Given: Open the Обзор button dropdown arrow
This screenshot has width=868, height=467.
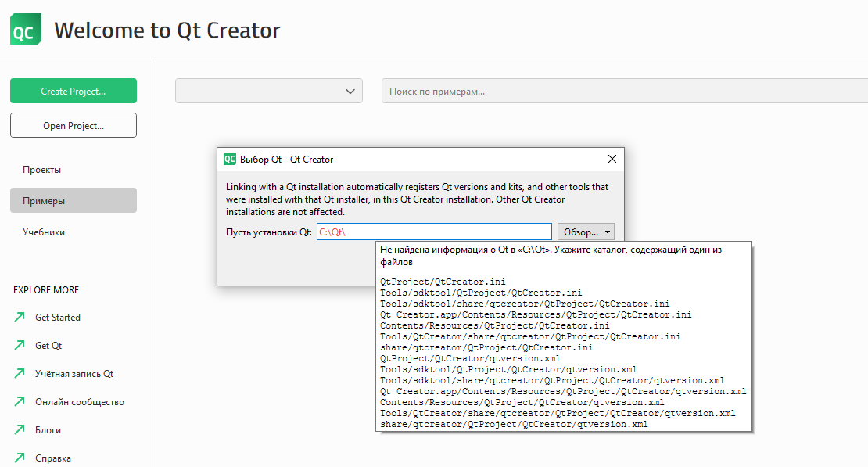Looking at the screenshot, I should coord(608,232).
